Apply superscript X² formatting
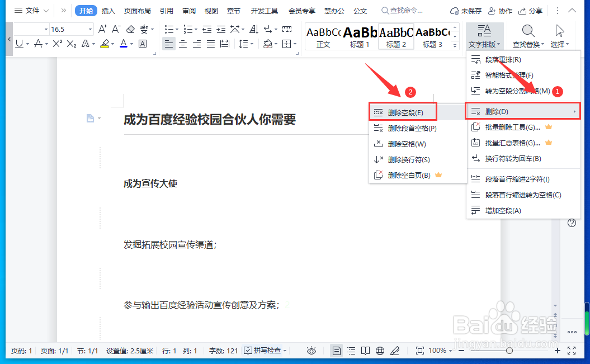Viewport: 590px width, 364px height. click(x=57, y=44)
